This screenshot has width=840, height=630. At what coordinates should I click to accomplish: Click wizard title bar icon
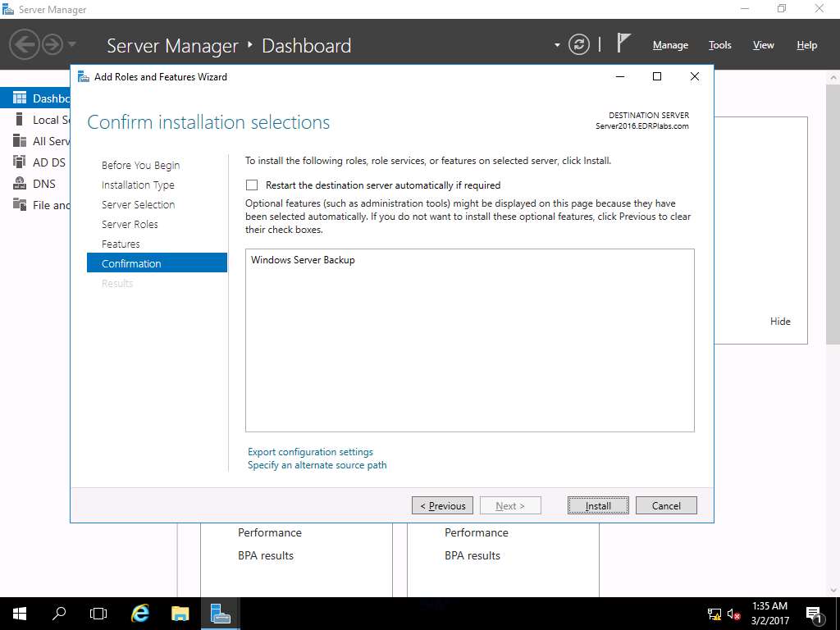83,76
